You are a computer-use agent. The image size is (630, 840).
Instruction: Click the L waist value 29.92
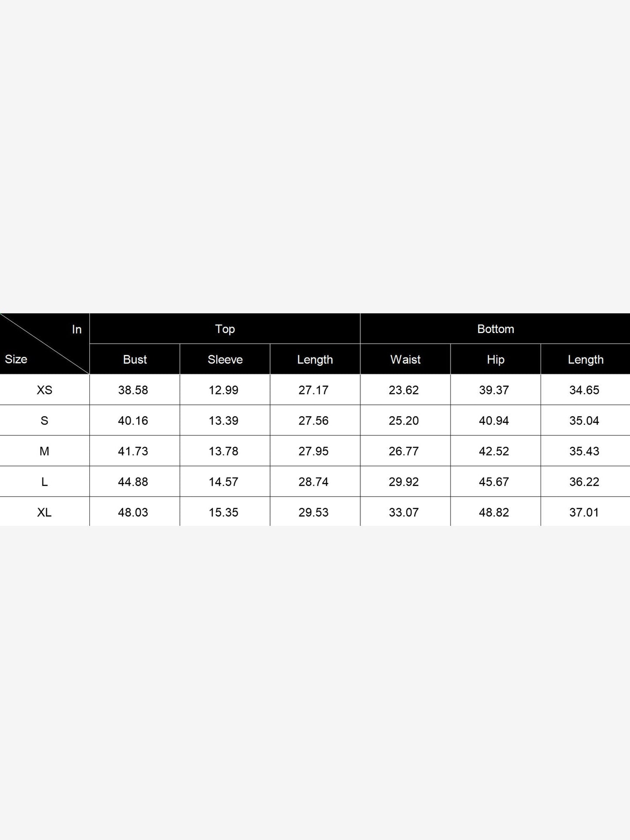point(404,481)
